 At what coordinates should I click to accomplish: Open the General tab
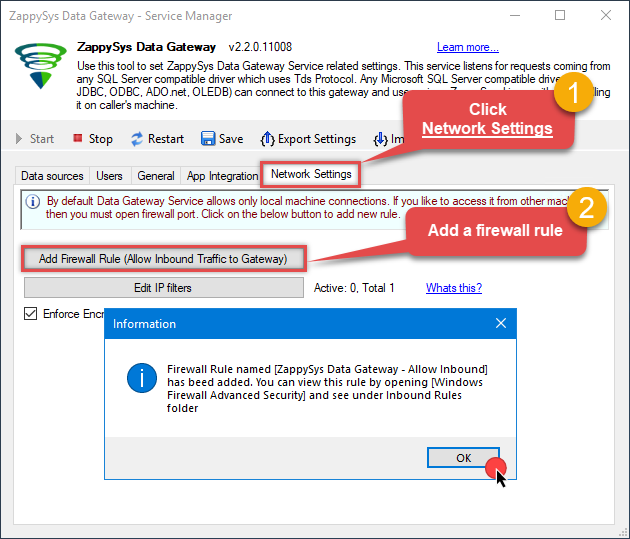[156, 176]
